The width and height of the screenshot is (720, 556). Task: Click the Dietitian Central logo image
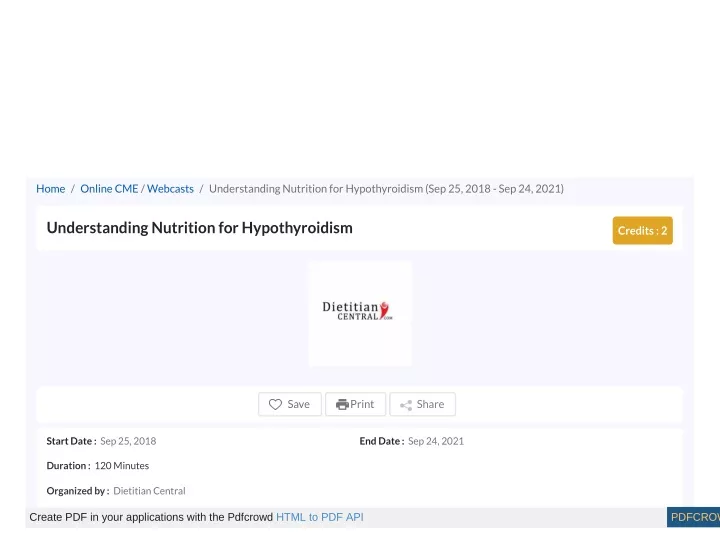pos(360,314)
